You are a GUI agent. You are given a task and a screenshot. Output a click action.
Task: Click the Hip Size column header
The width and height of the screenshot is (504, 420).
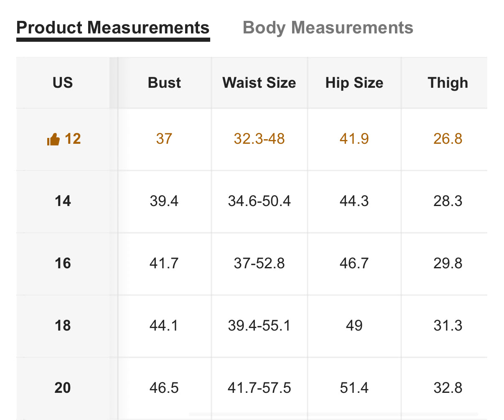click(x=354, y=83)
